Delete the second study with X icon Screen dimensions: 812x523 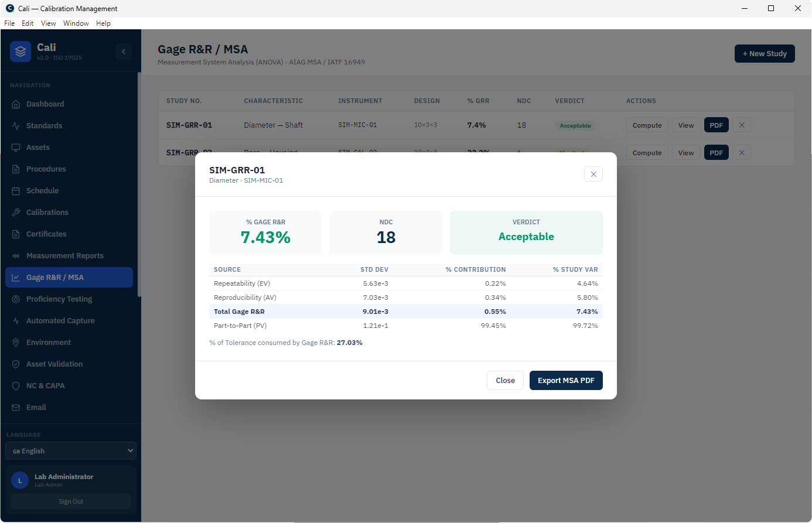(742, 153)
